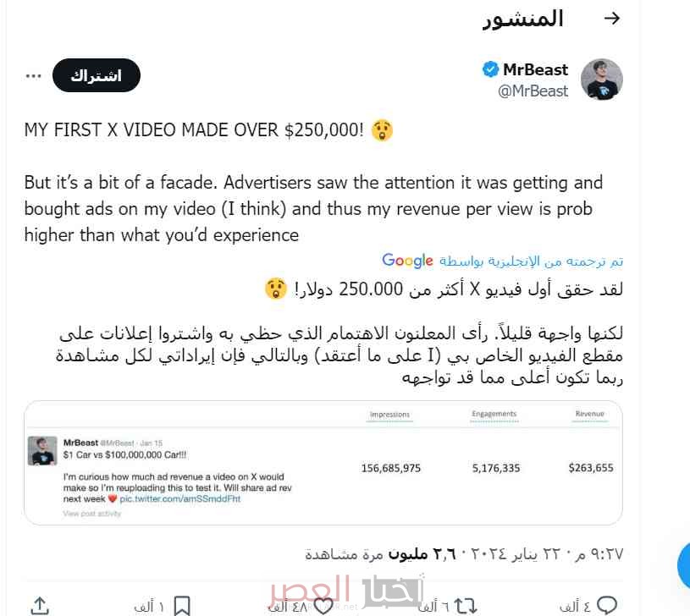Repost using the retweet arrows icon

coord(465,606)
